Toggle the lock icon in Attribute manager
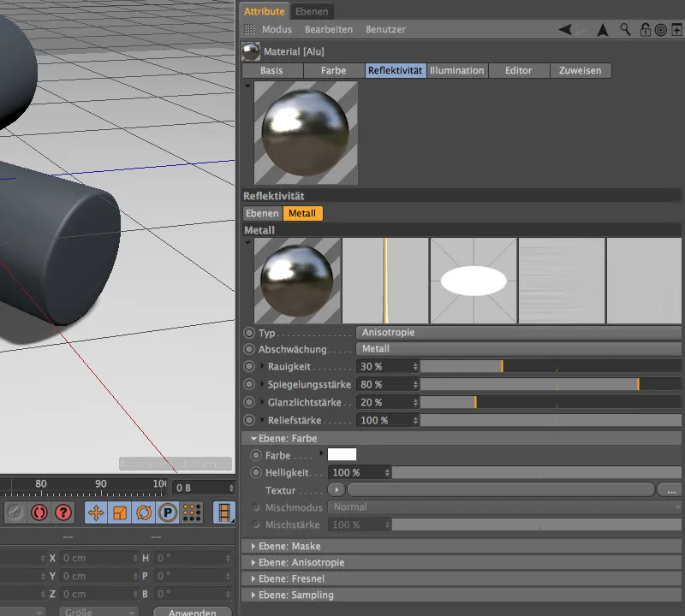The width and height of the screenshot is (685, 616). (x=645, y=30)
